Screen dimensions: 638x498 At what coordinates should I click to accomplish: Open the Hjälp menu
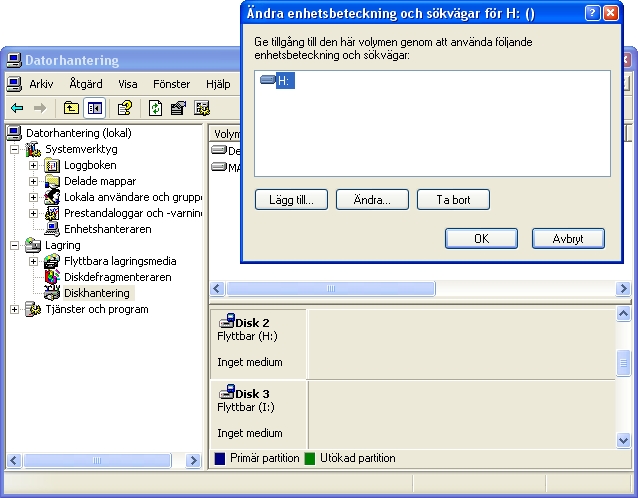point(218,84)
